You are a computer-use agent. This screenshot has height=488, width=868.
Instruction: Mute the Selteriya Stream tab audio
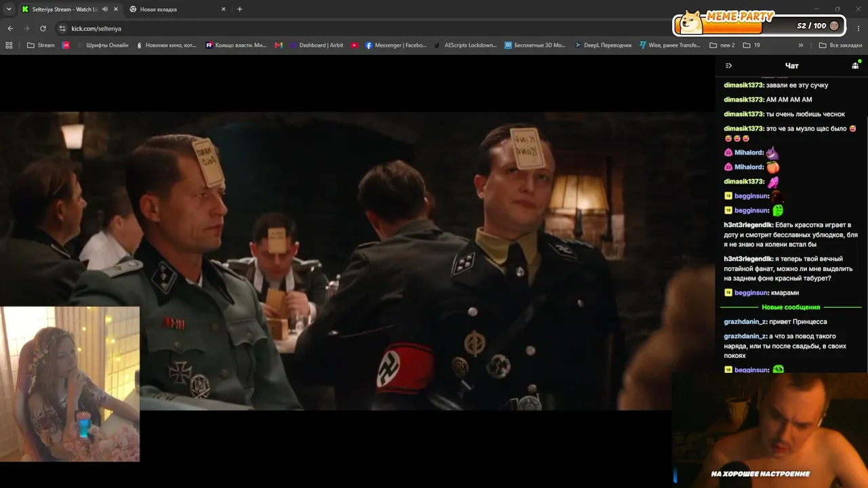[105, 9]
